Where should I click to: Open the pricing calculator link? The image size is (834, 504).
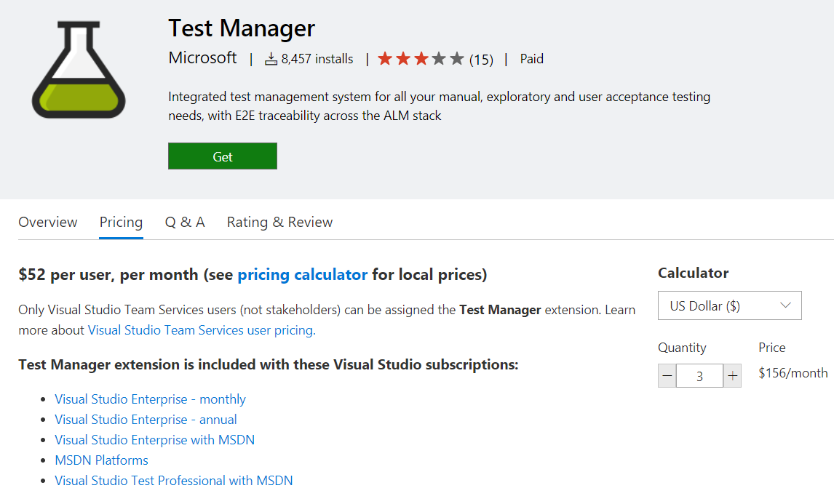coord(302,275)
